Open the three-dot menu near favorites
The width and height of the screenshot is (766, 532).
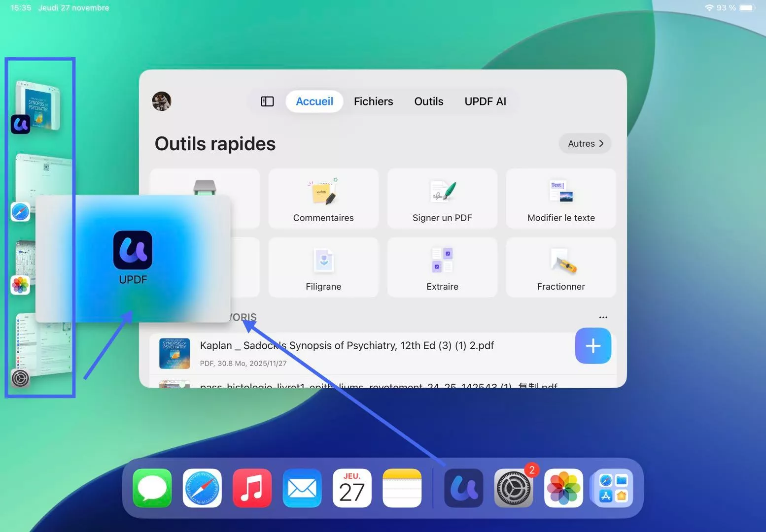(x=603, y=317)
